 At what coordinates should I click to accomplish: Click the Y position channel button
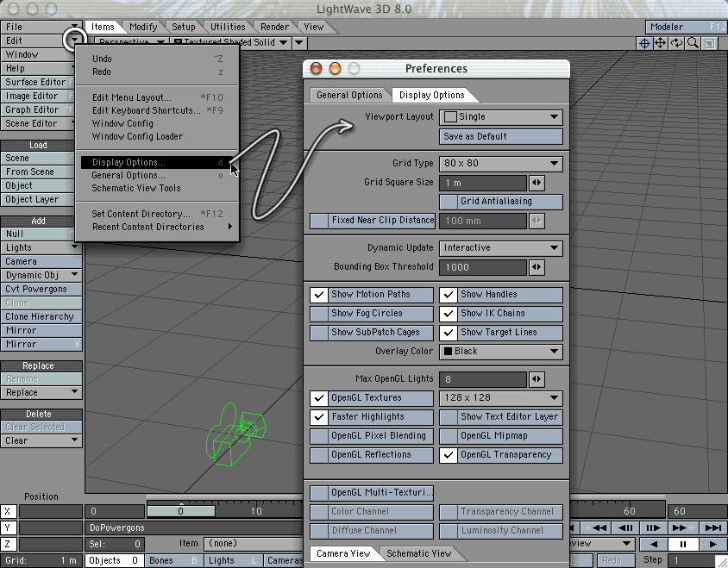(x=8, y=527)
